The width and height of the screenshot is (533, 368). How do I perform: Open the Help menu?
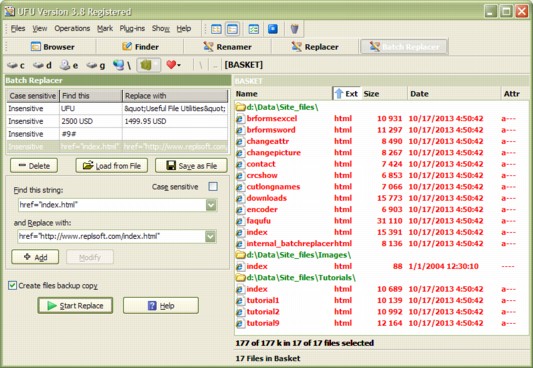tap(184, 29)
